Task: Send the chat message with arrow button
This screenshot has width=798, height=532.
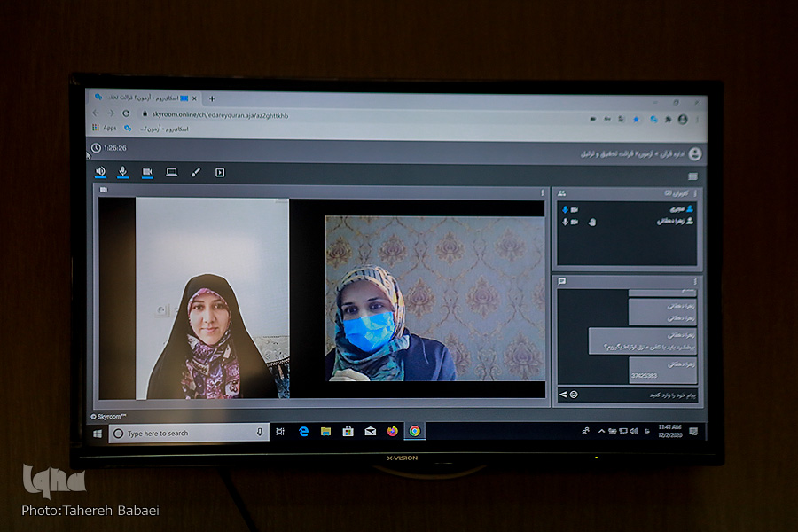Action: click(563, 394)
